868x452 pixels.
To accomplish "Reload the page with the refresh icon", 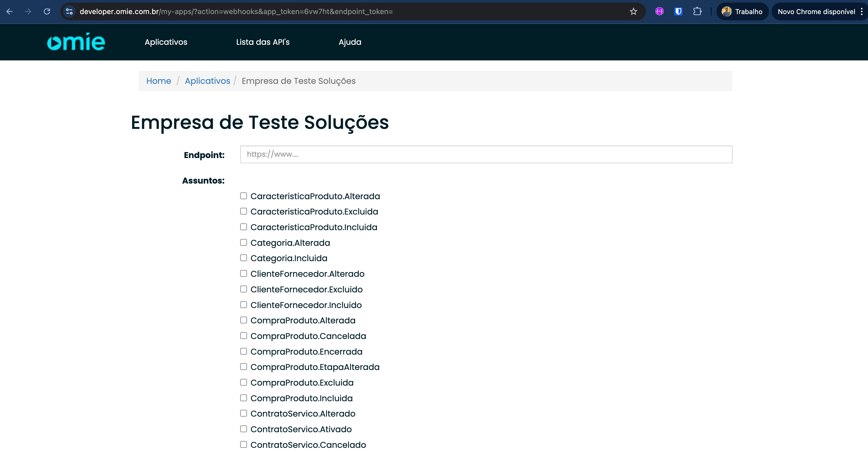I will point(47,11).
